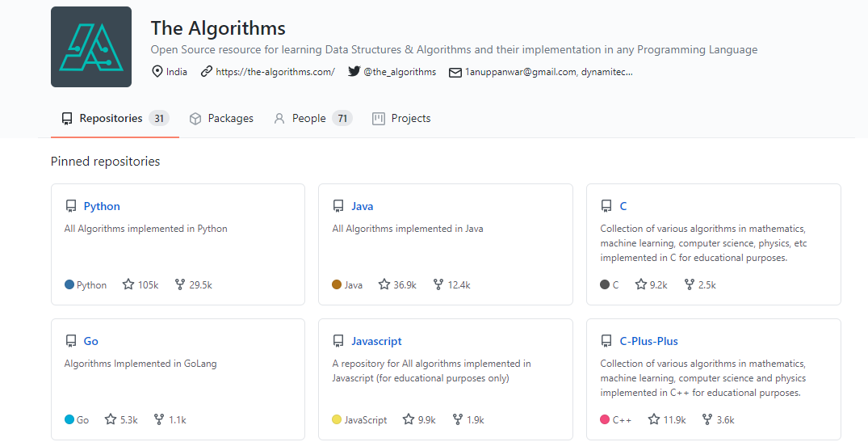Click the 71 people count badge
Screen dimensions: 868x442
342,119
